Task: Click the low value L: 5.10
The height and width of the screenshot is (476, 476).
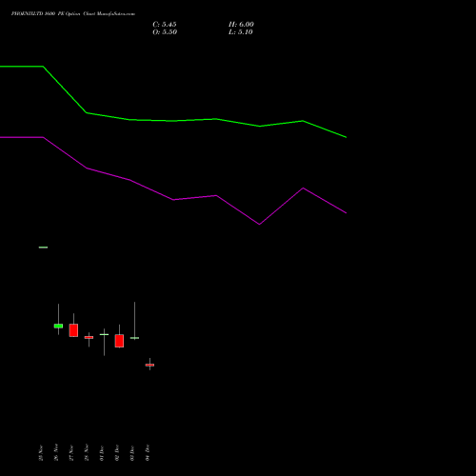Action: pyautogui.click(x=241, y=32)
